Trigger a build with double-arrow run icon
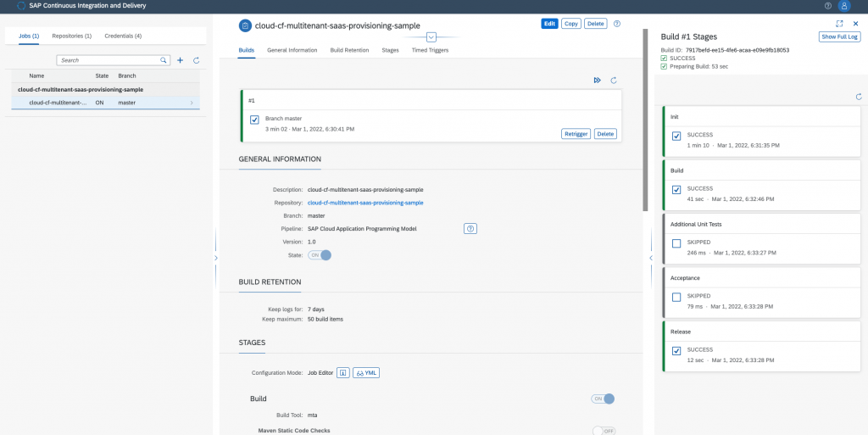This screenshot has height=435, width=868. (x=598, y=81)
